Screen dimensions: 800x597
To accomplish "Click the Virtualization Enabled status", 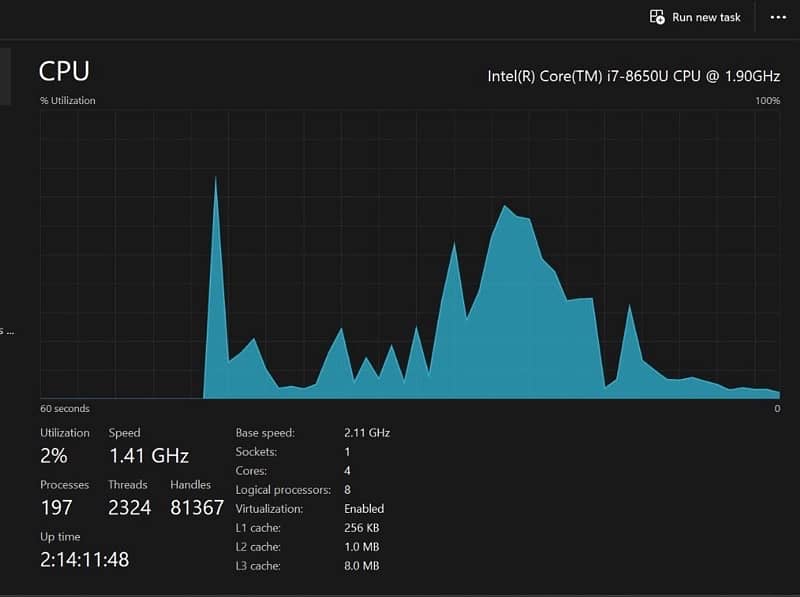I will coord(364,509).
